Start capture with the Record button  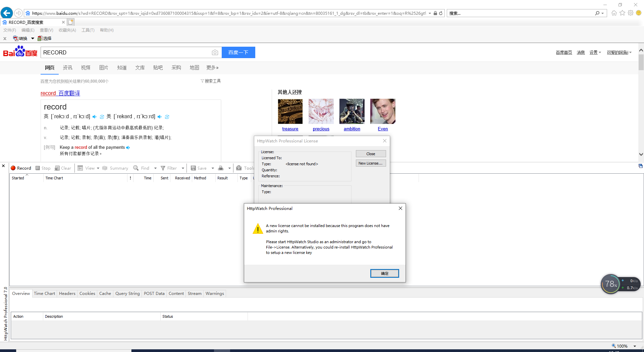(x=21, y=168)
